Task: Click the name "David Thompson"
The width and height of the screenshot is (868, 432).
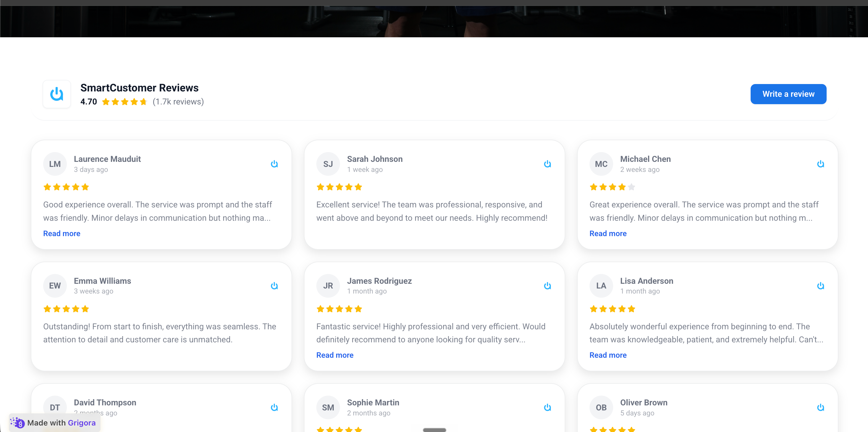Action: click(x=105, y=402)
